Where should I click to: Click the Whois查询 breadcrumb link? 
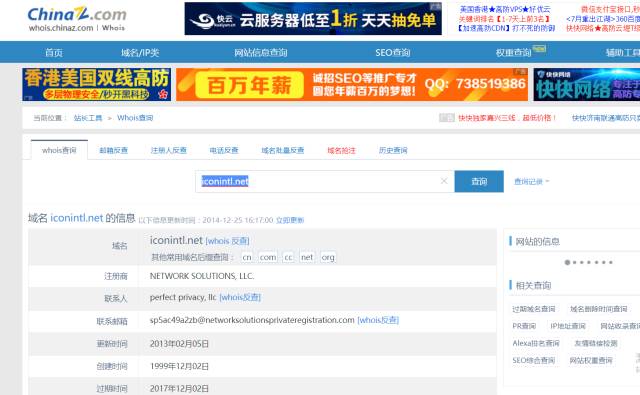(135, 118)
